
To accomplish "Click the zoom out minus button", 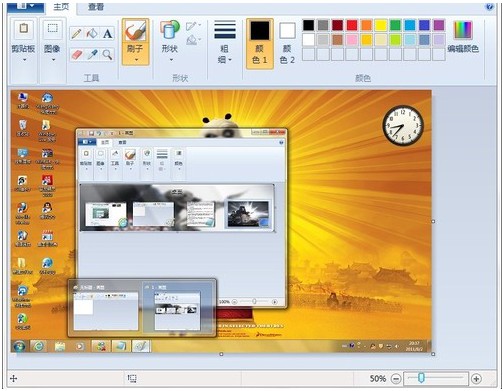I will coord(396,379).
